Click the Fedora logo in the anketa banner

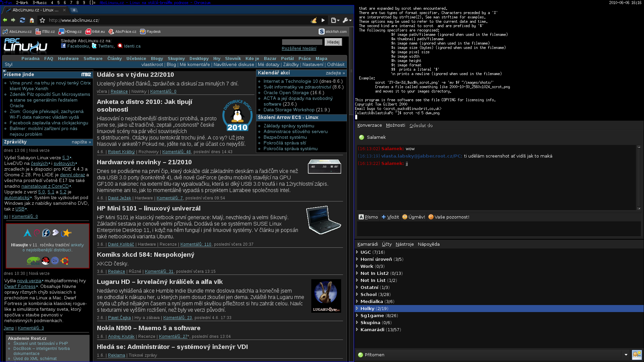click(x=46, y=233)
